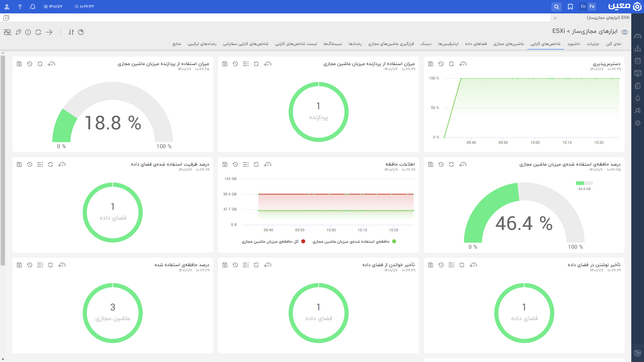
Task: Open the clipboard reports icon in sidebar
Action: tap(638, 86)
